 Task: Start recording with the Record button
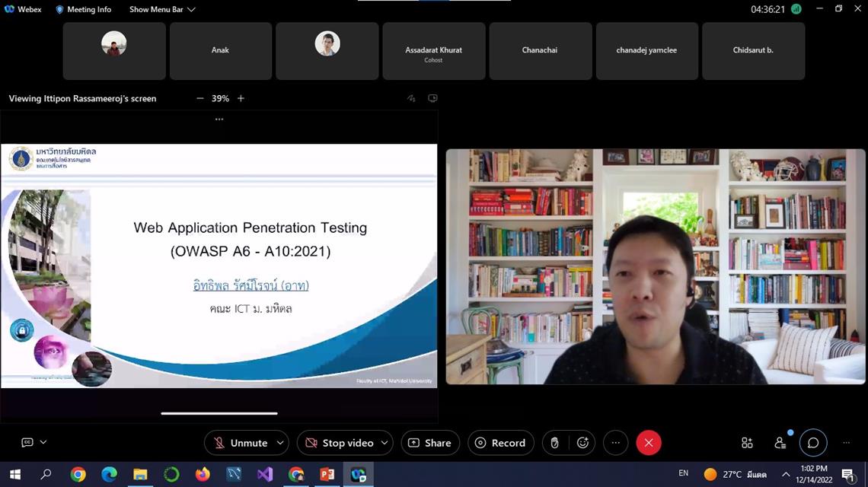click(500, 443)
